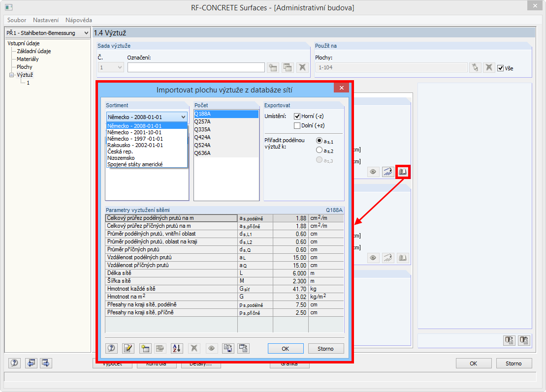
Task: Click rebar lines arrow icon in upper group
Action: (x=388, y=172)
